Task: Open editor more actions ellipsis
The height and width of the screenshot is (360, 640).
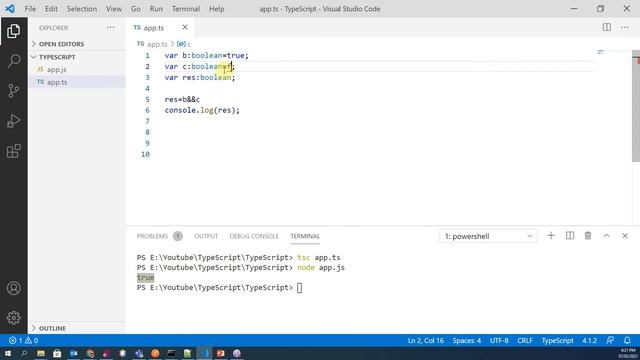Action: (x=625, y=27)
